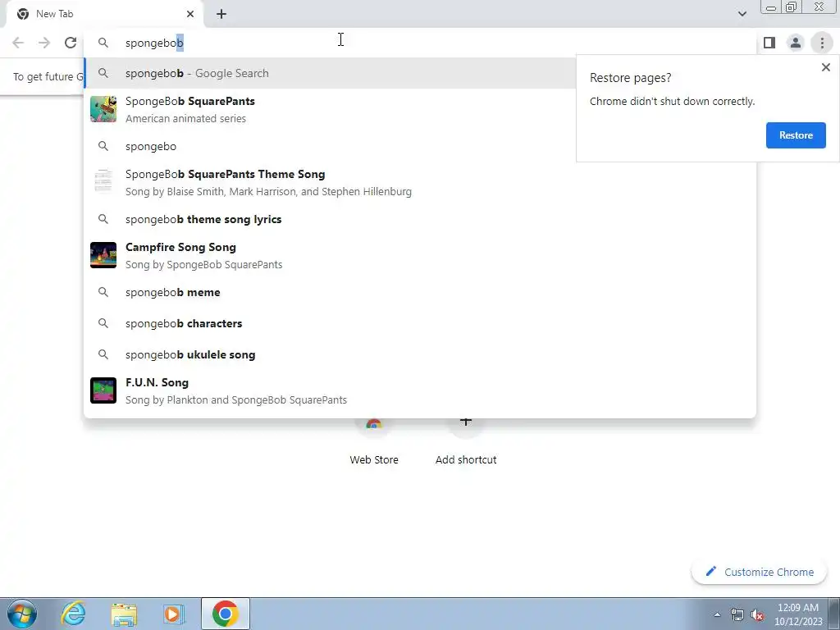Choose the Campfire Song Song suggestion

coord(420,256)
